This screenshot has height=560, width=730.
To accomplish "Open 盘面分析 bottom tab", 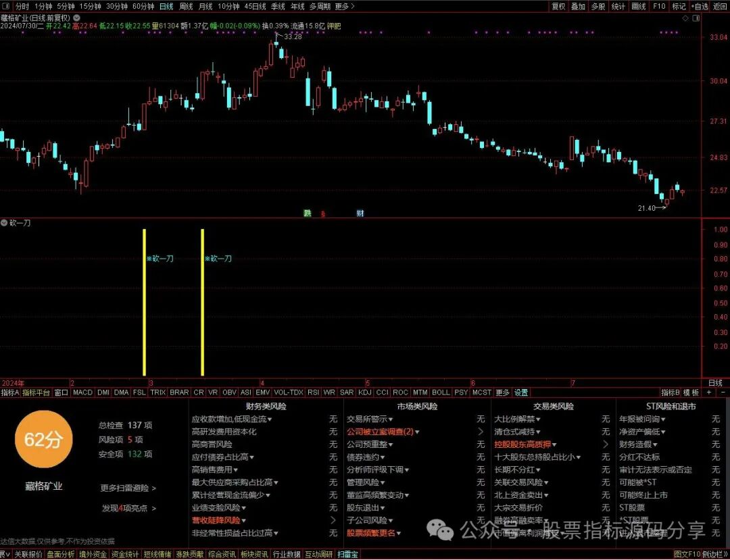I will point(61,555).
